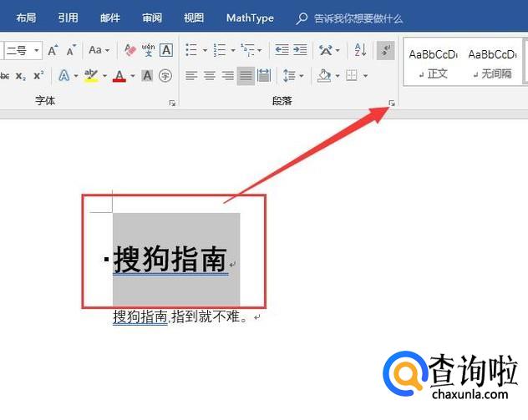
Task: Apply the 无间隔 style
Action: (493, 63)
